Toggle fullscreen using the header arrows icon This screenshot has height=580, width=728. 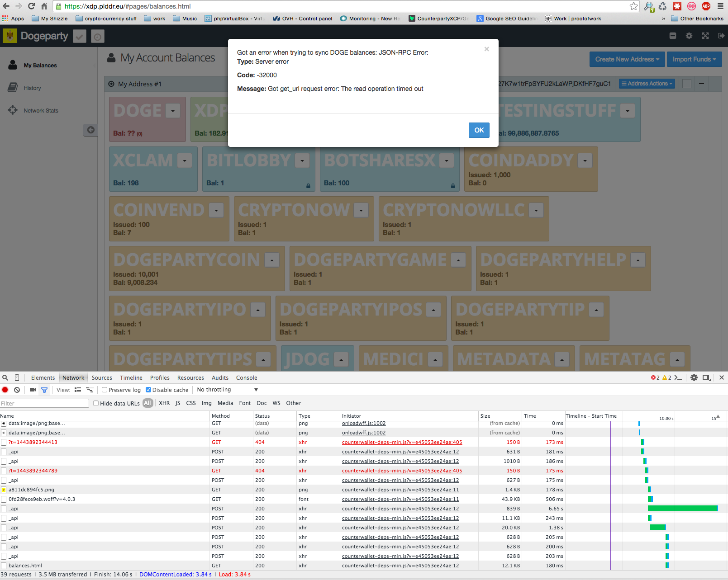coord(705,36)
